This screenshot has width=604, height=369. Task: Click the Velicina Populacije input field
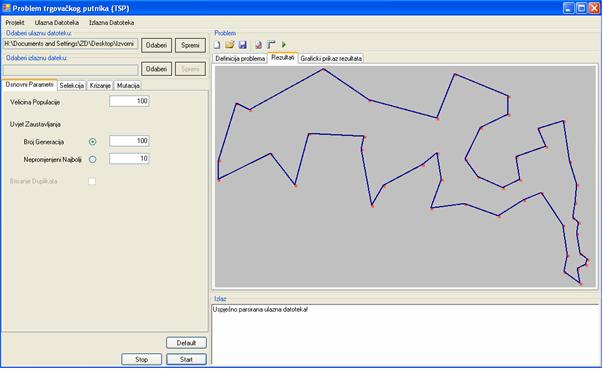click(x=129, y=101)
